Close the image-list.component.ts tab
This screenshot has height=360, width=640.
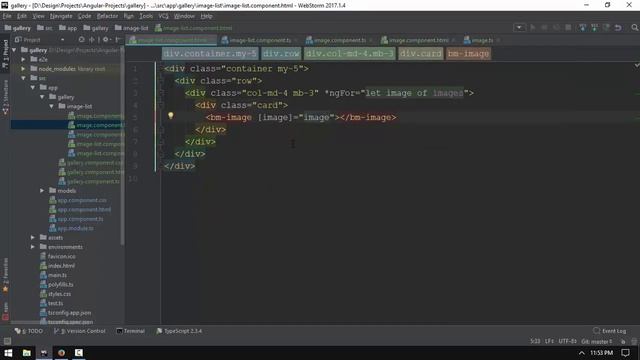coord(296,40)
